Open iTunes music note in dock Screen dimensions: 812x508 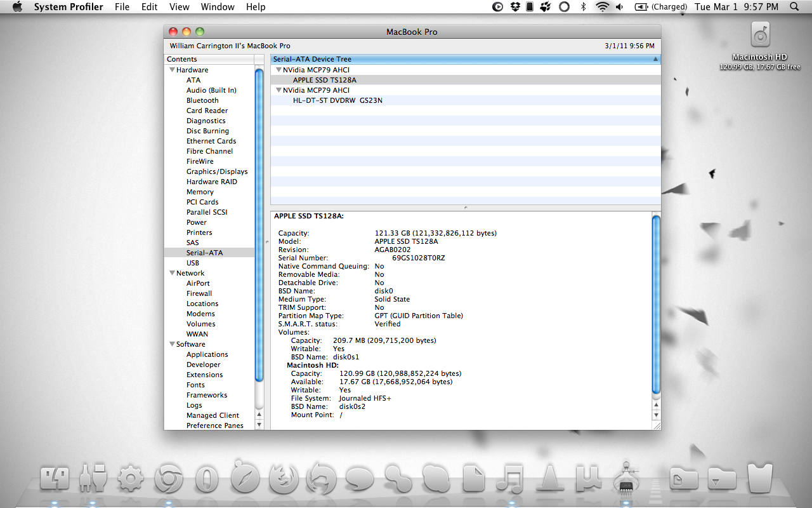511,478
